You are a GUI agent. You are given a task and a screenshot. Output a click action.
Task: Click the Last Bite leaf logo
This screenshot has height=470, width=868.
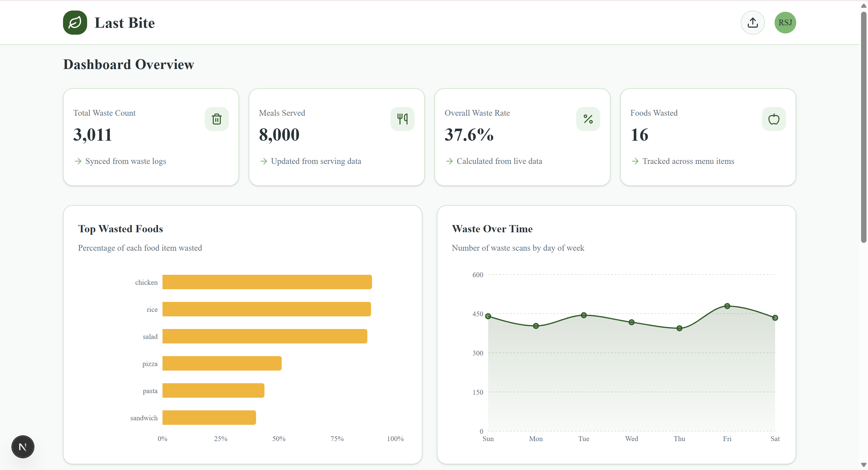75,23
